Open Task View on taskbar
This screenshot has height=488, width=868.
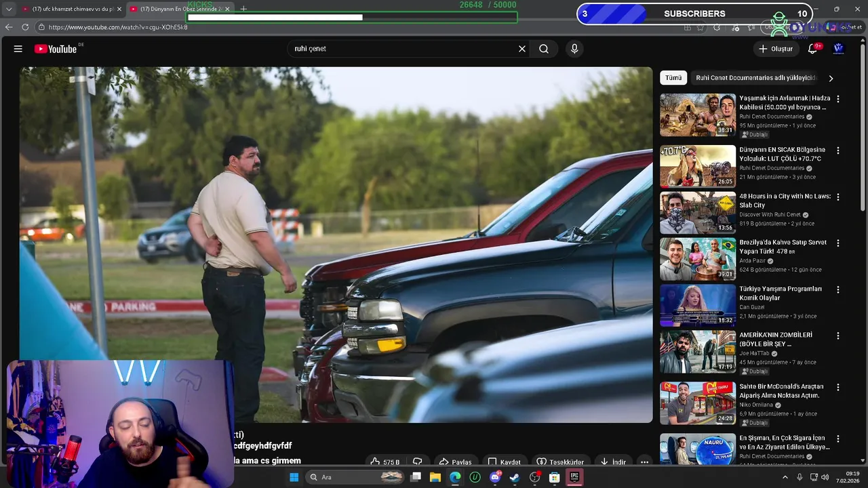tap(416, 477)
